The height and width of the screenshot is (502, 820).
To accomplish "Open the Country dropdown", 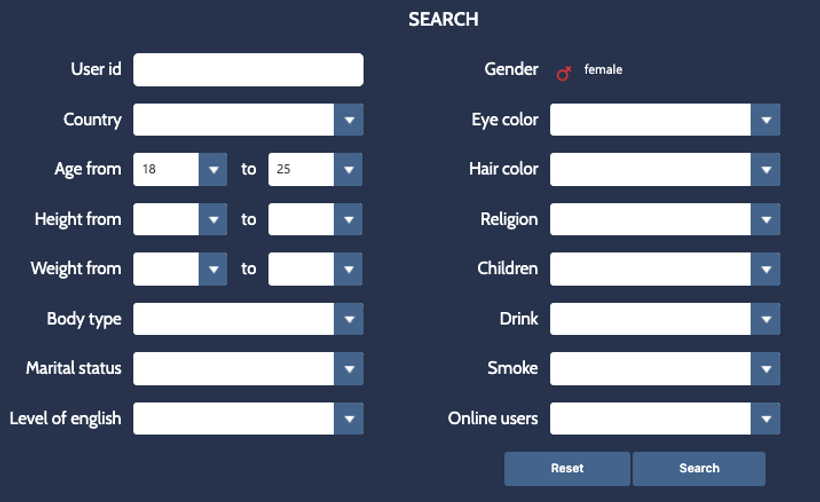I will point(248,120).
